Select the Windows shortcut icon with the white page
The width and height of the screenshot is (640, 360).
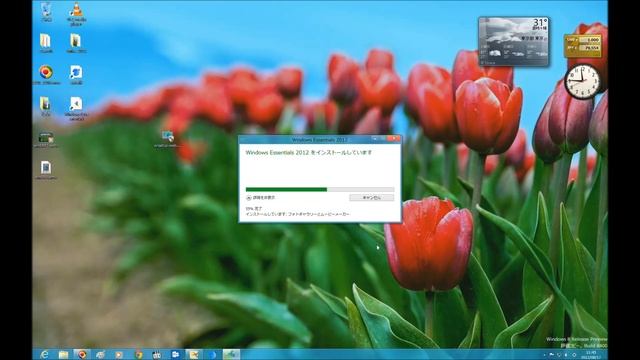tap(76, 108)
